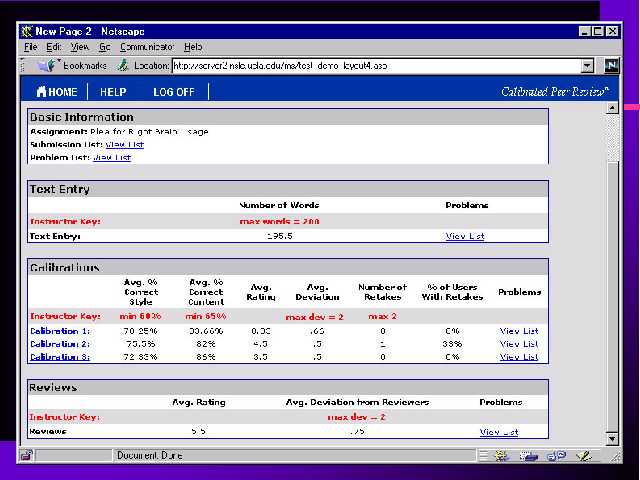This screenshot has height=480, width=640.
Task: Click the Calibration 2 correct content 82%
Action: coord(205,344)
